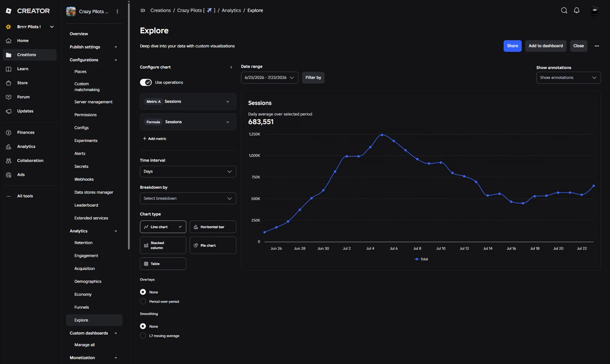Open the date range picker
610x364 pixels.
click(270, 77)
